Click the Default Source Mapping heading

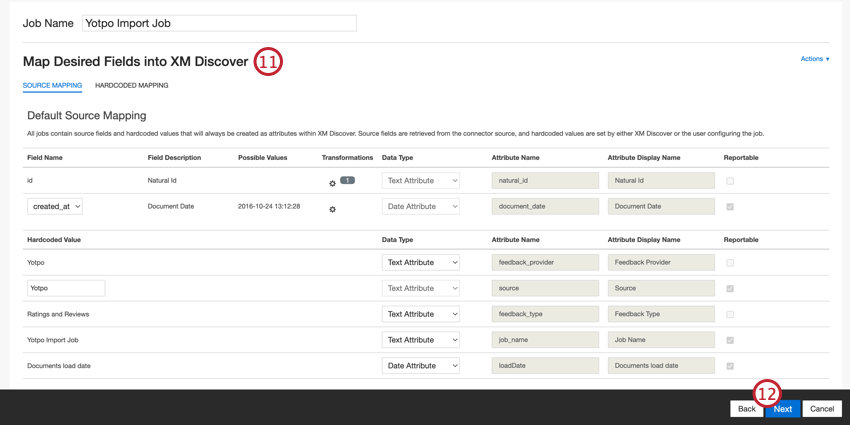[87, 115]
